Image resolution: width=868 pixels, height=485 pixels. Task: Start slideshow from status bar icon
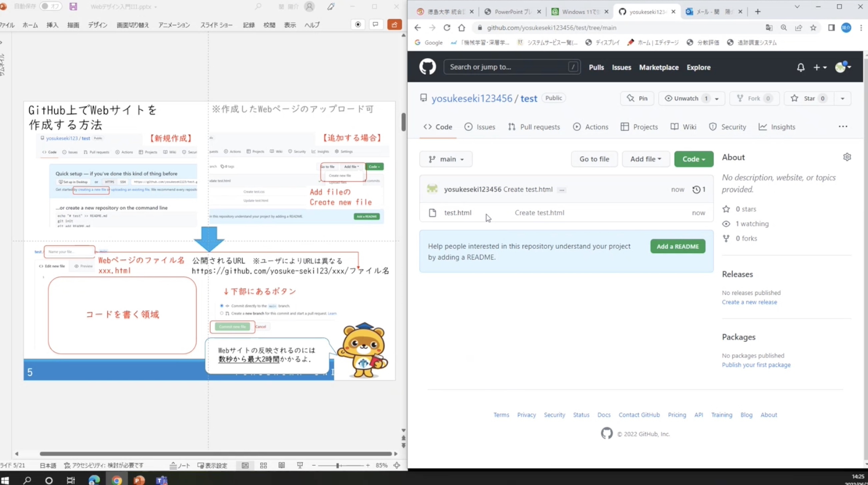click(x=300, y=465)
